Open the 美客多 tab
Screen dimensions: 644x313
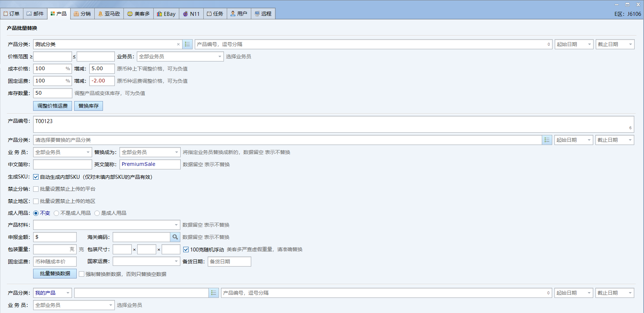click(x=139, y=14)
